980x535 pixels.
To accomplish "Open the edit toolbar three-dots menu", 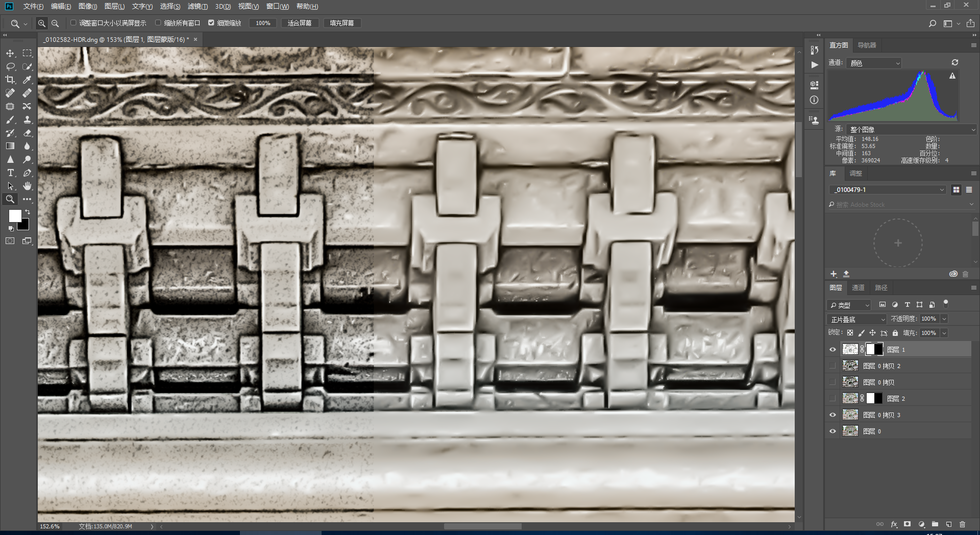I will tap(27, 199).
